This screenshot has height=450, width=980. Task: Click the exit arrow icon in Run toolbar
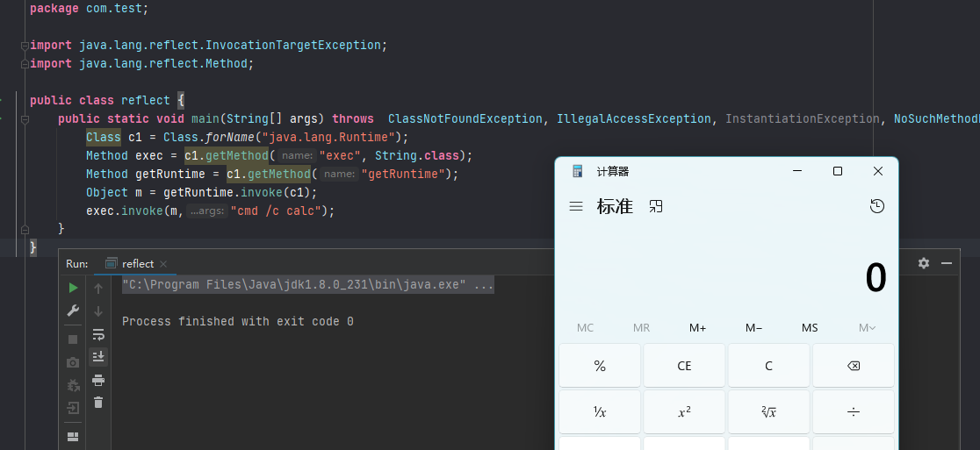(x=73, y=408)
